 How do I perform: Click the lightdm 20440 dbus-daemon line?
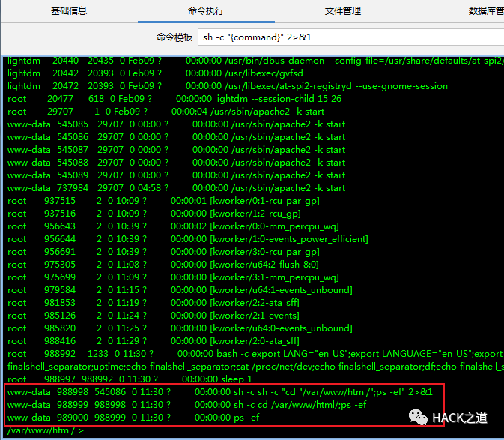coord(255,61)
